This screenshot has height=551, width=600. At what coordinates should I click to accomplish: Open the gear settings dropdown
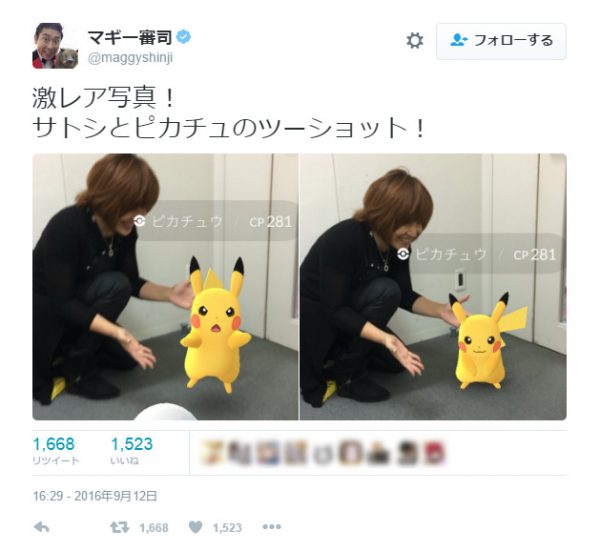click(415, 41)
